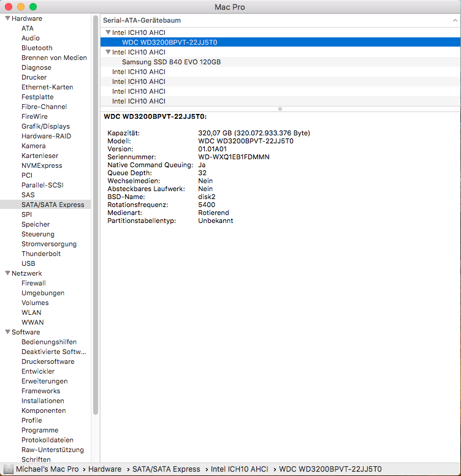Viewport: 461px width, 476px height.
Task: Collapse the Netzwerk section triangle
Action: (7, 273)
